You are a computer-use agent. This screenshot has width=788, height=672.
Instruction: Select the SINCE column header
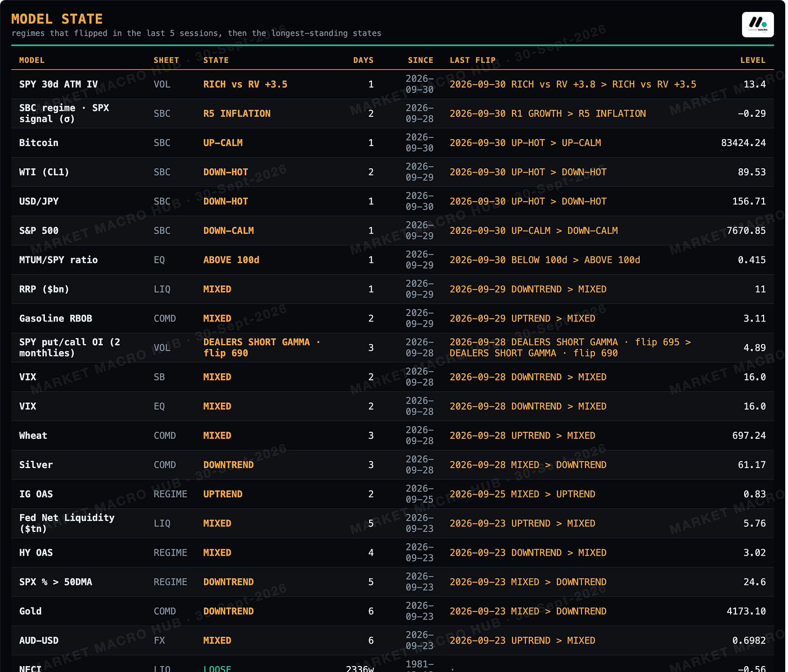click(421, 60)
